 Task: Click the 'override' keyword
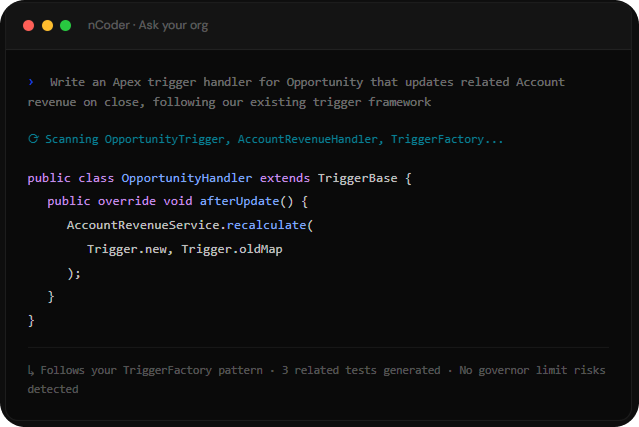(x=127, y=201)
